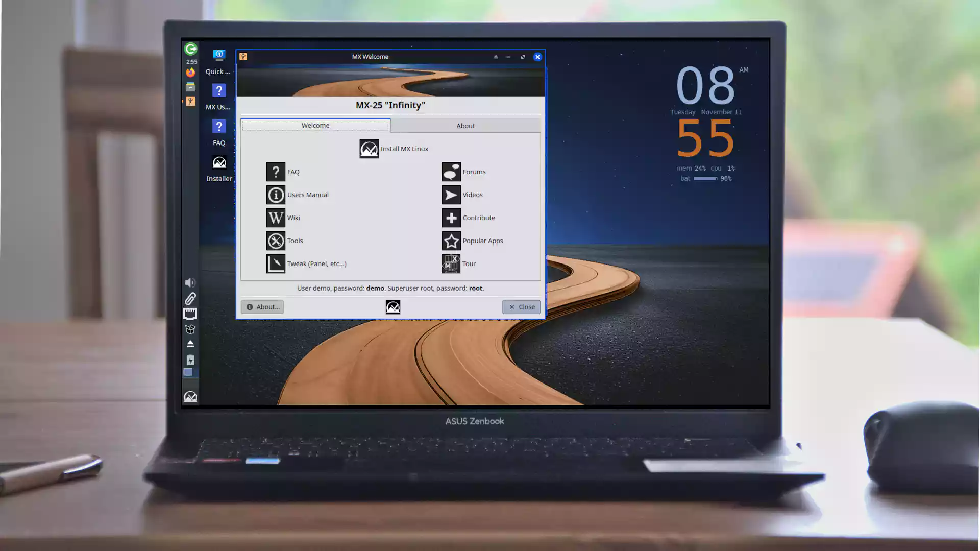Visit the Forums entry
This screenshot has height=551, width=980.
451,172
